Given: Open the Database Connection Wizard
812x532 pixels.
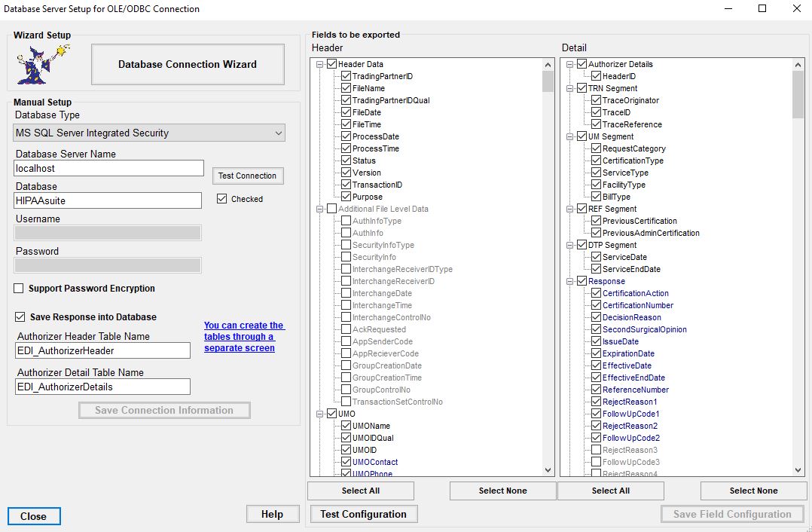Looking at the screenshot, I should click(188, 64).
